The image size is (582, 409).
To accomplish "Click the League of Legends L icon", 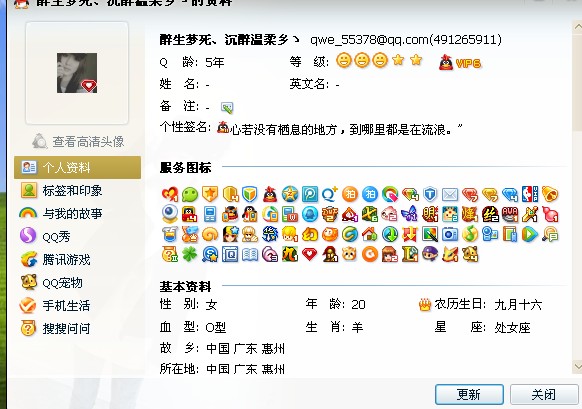I will [410, 254].
